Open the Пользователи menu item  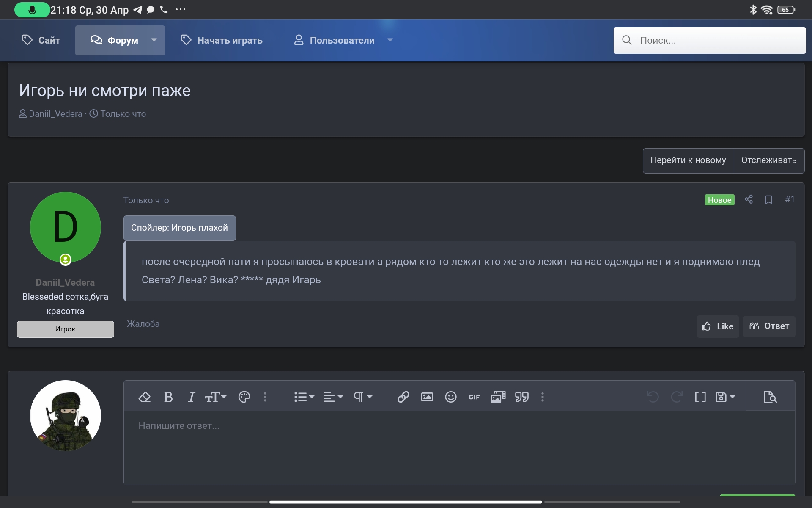click(342, 40)
